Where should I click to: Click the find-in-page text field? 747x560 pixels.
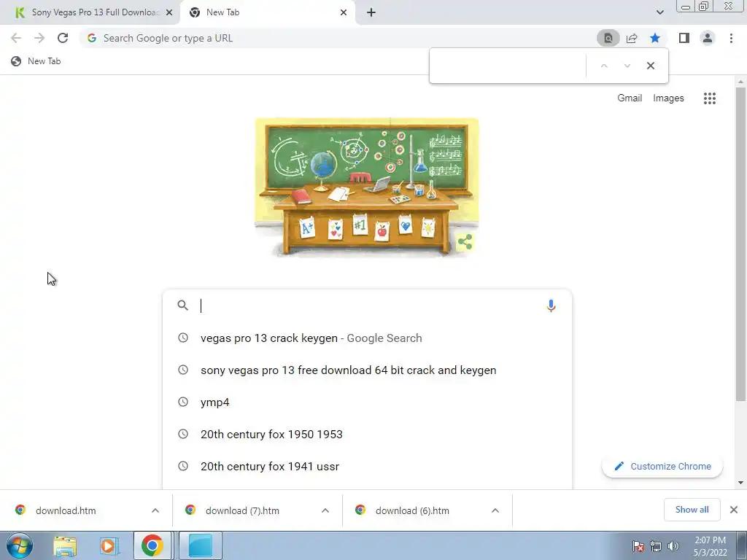(x=508, y=66)
